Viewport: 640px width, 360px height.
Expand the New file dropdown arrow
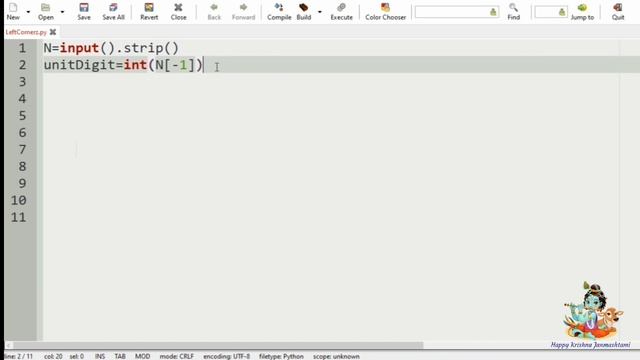[28, 12]
